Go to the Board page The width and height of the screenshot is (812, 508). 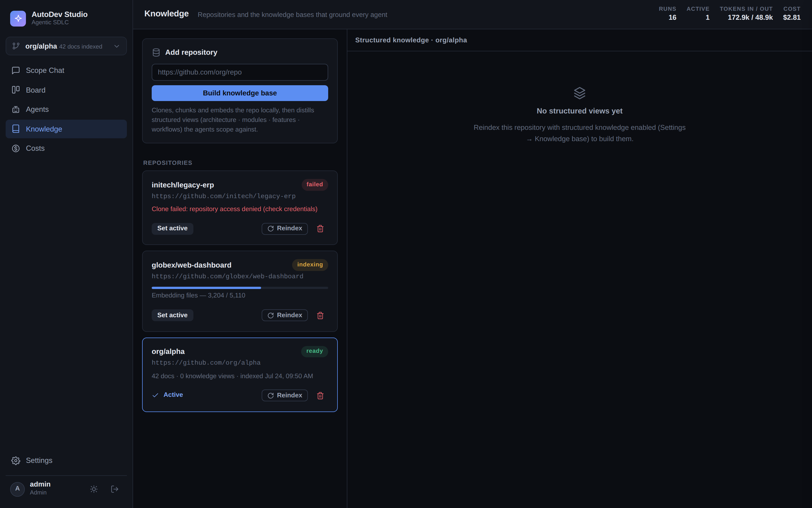(x=66, y=90)
